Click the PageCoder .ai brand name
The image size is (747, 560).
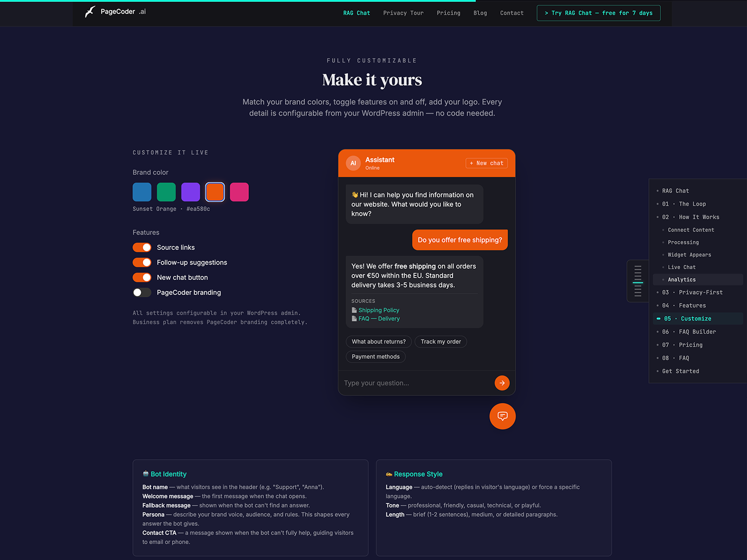tap(123, 12)
